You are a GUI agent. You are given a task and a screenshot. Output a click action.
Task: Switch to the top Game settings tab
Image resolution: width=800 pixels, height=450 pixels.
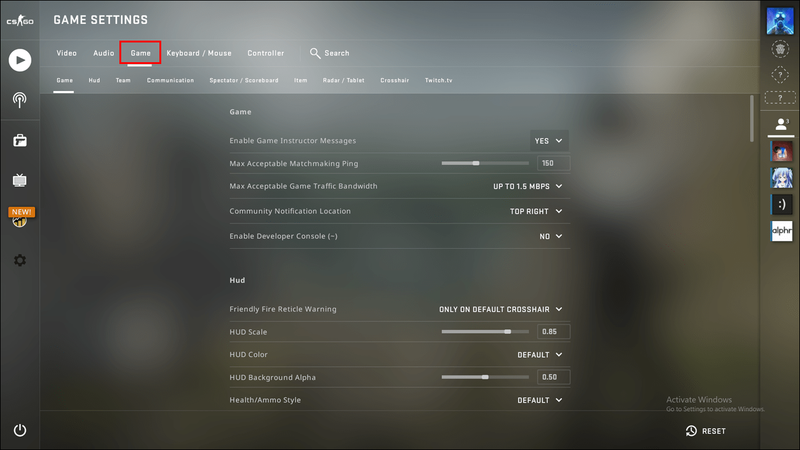click(x=140, y=53)
